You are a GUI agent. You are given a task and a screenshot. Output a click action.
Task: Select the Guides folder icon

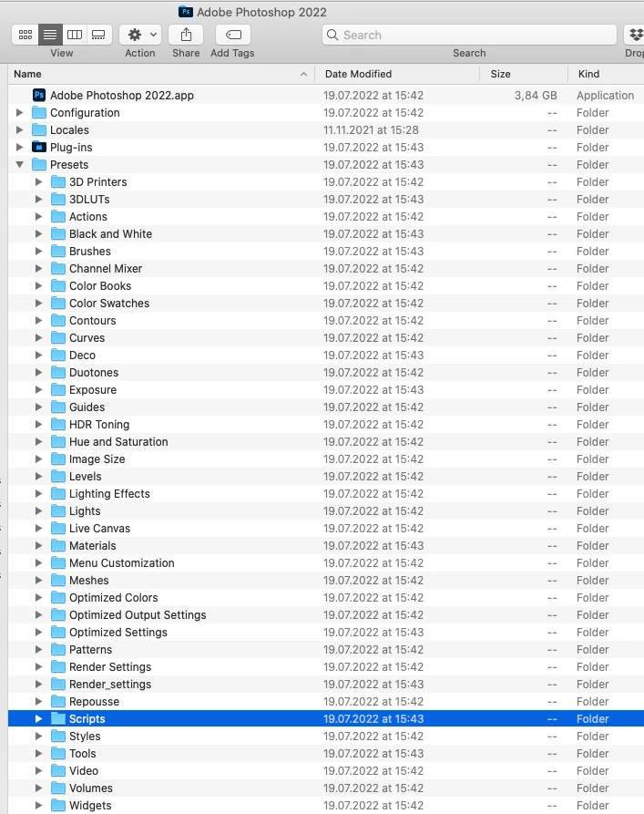click(x=58, y=407)
